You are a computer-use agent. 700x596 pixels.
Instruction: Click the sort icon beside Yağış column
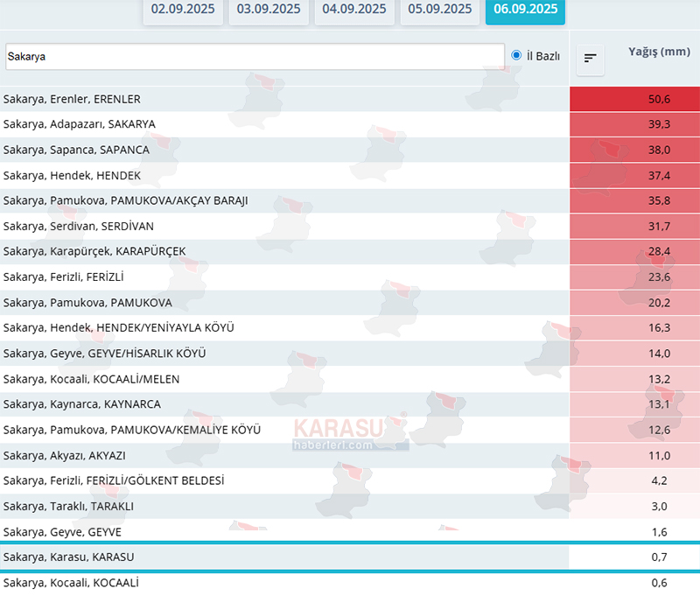point(590,60)
